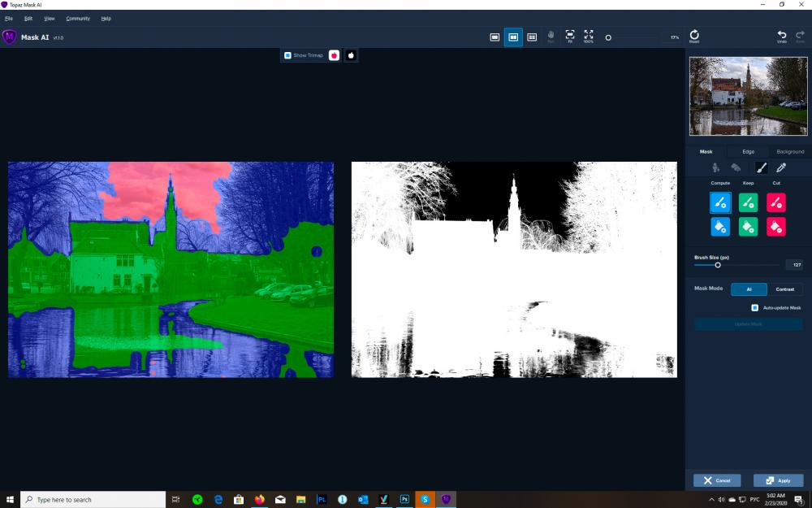Viewport: 812px width, 508px height.
Task: Select the blue Compute fill bucket
Action: 720,227
